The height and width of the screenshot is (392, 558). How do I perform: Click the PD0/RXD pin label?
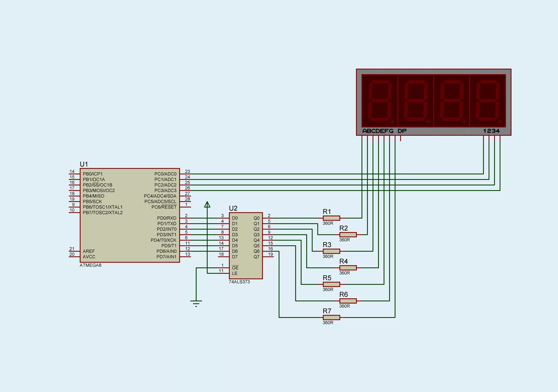[167, 218]
